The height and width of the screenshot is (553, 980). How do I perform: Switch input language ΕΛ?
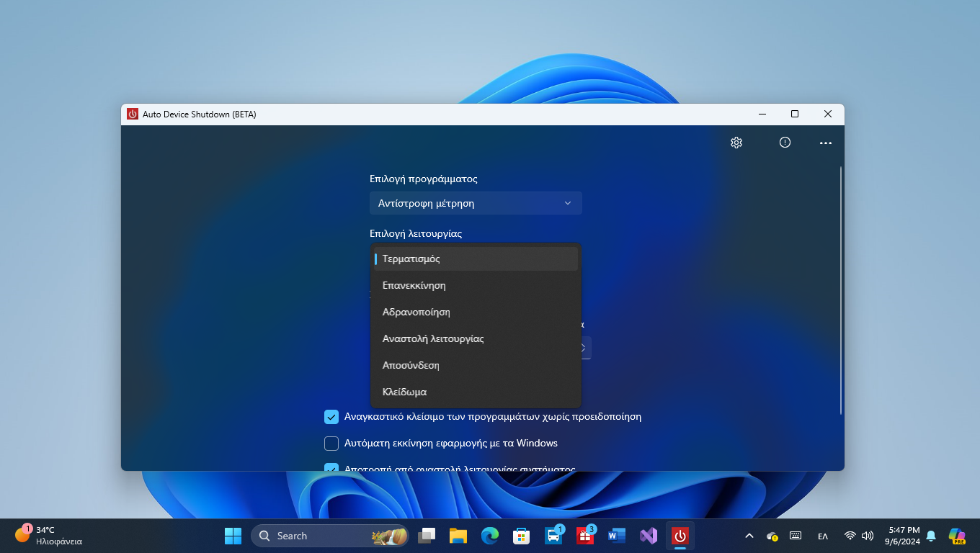(822, 536)
